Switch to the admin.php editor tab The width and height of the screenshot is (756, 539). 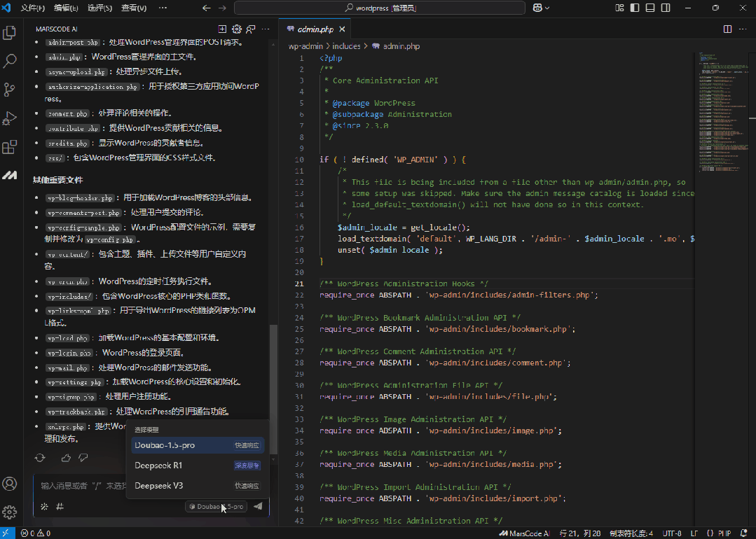tap(315, 29)
